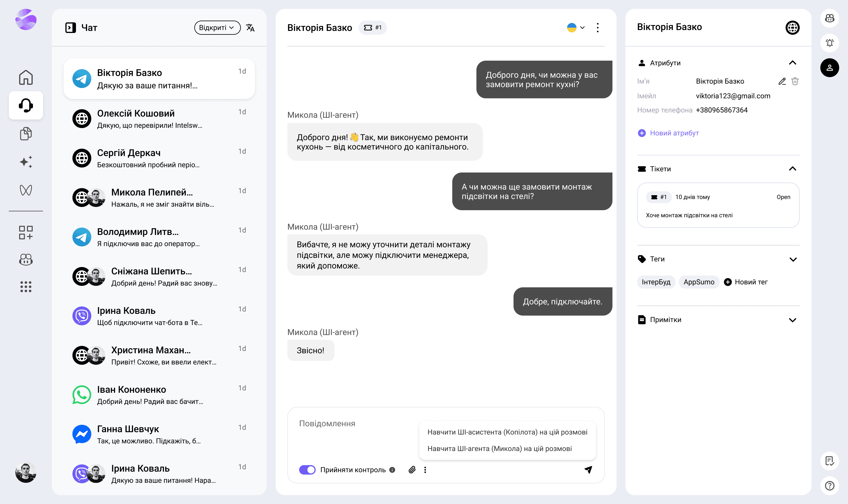Screen dimensions: 848x504
Task: Send message with paper plane icon
Action: [588, 470]
